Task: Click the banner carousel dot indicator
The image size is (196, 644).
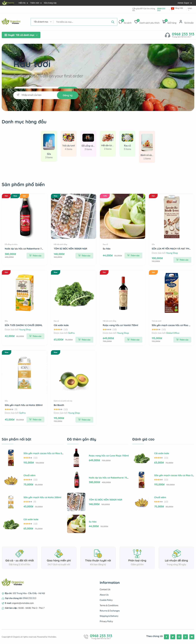Action: [x=97, y=107]
